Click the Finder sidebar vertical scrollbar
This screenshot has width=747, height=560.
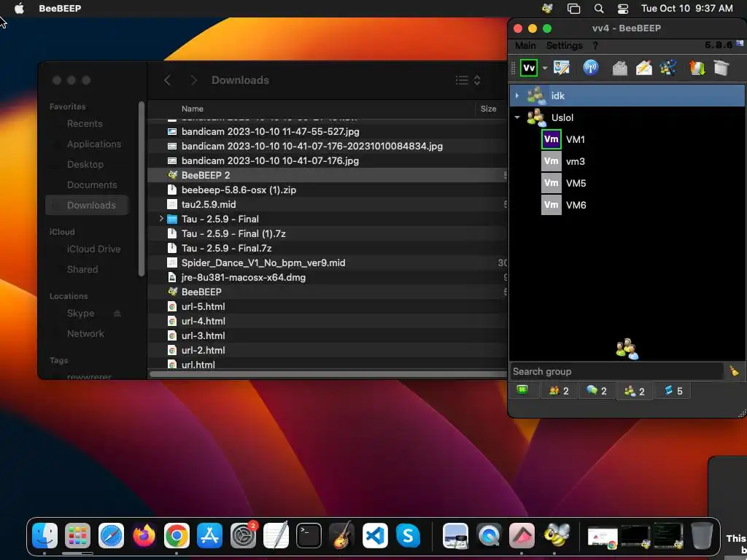click(142, 189)
